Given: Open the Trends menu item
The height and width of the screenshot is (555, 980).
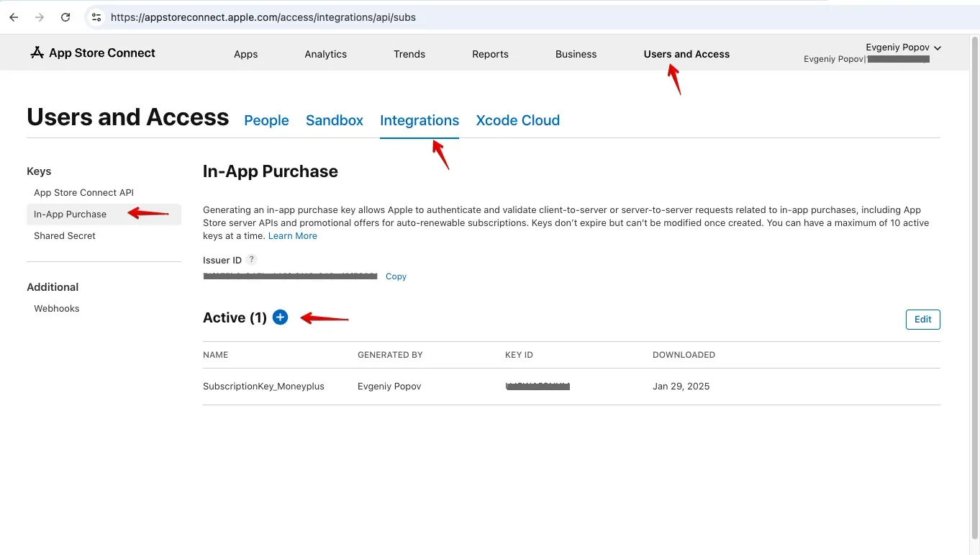Looking at the screenshot, I should [409, 54].
